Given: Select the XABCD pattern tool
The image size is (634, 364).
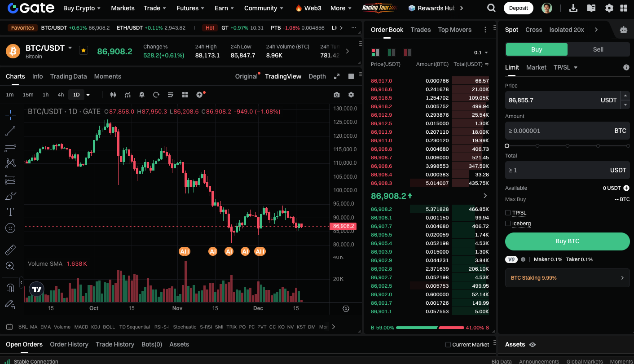Looking at the screenshot, I should click(10, 163).
